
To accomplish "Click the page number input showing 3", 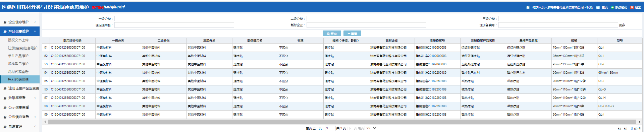I will point(330,128).
